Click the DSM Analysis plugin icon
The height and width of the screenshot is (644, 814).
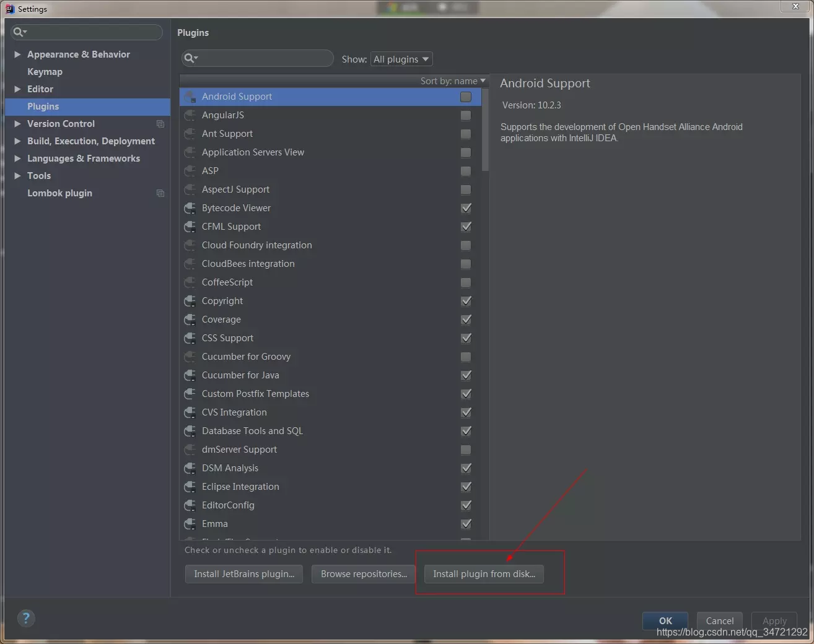190,468
